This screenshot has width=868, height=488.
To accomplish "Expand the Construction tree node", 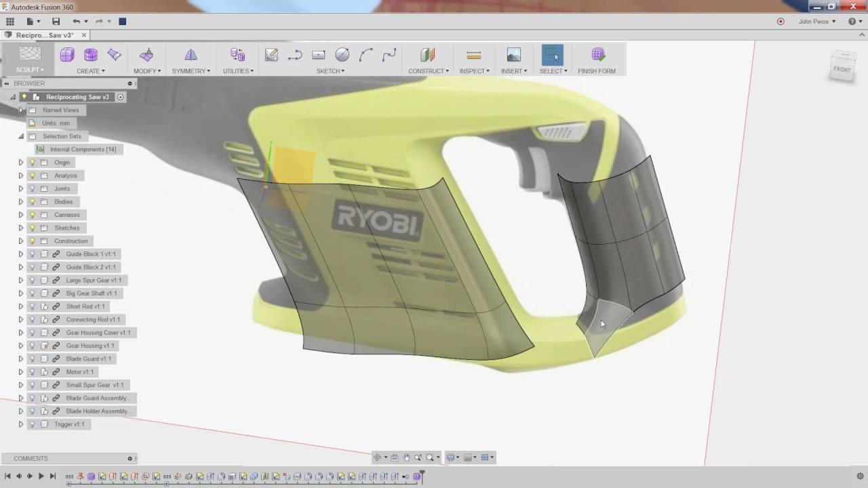I will coord(21,241).
